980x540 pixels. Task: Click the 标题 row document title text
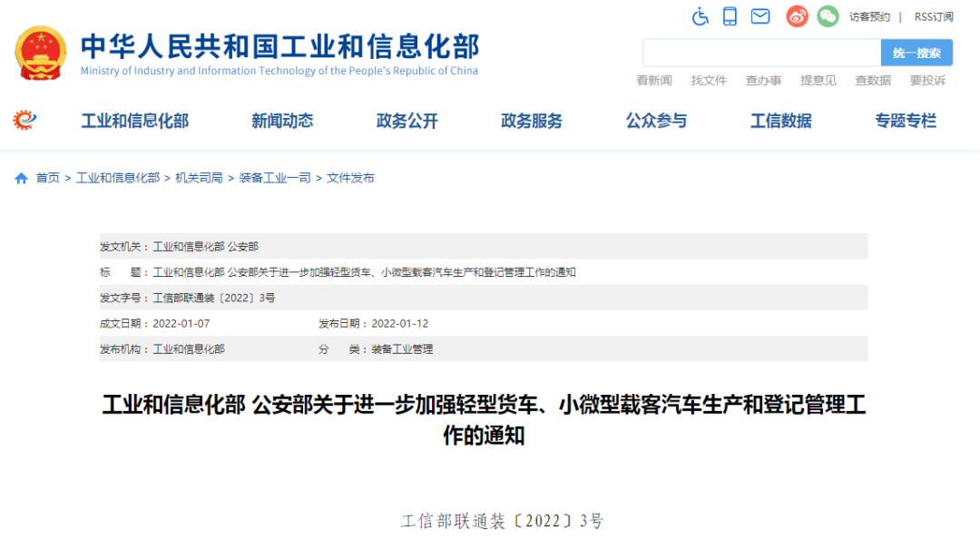(x=365, y=272)
